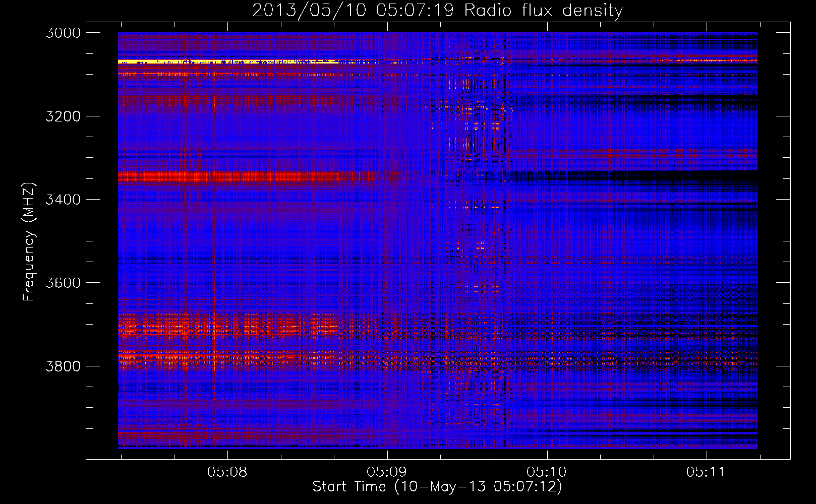The image size is (816, 504).
Task: Click the 05:09 time tick label
Action: pyautogui.click(x=387, y=472)
